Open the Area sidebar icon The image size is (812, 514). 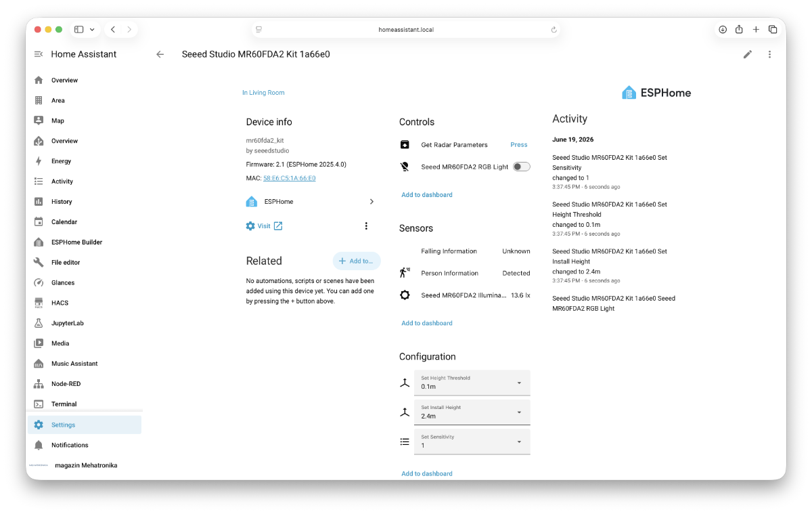[39, 100]
